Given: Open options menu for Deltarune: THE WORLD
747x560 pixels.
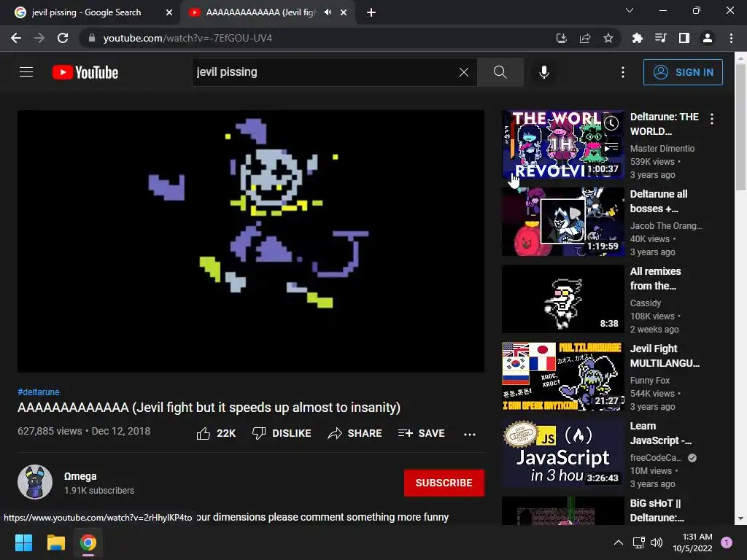Looking at the screenshot, I should click(x=712, y=119).
